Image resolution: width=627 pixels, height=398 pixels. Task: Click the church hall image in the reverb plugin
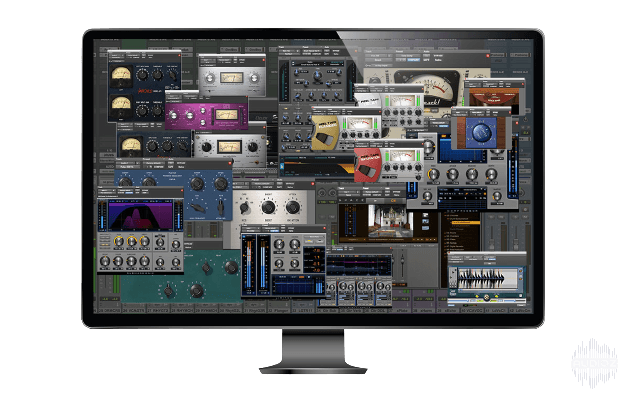[x=389, y=222]
